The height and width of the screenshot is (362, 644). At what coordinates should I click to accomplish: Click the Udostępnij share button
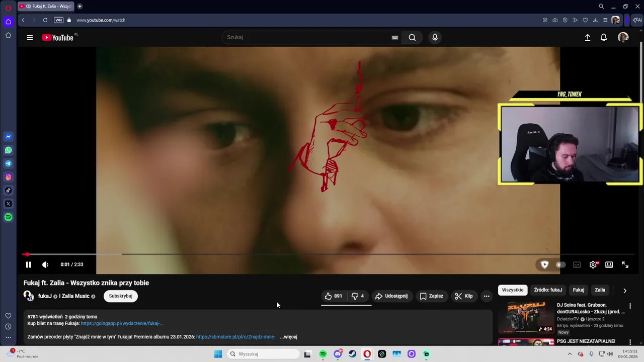click(391, 296)
